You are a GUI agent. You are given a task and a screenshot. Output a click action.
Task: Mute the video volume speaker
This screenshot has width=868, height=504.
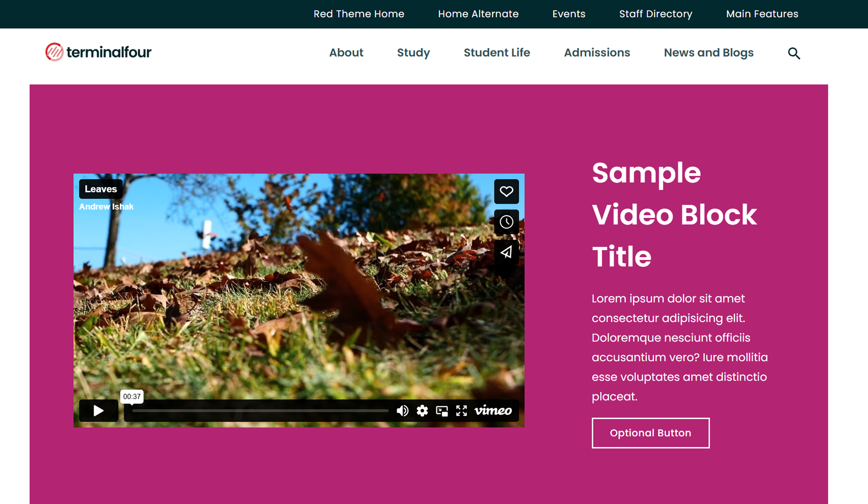coord(402,411)
